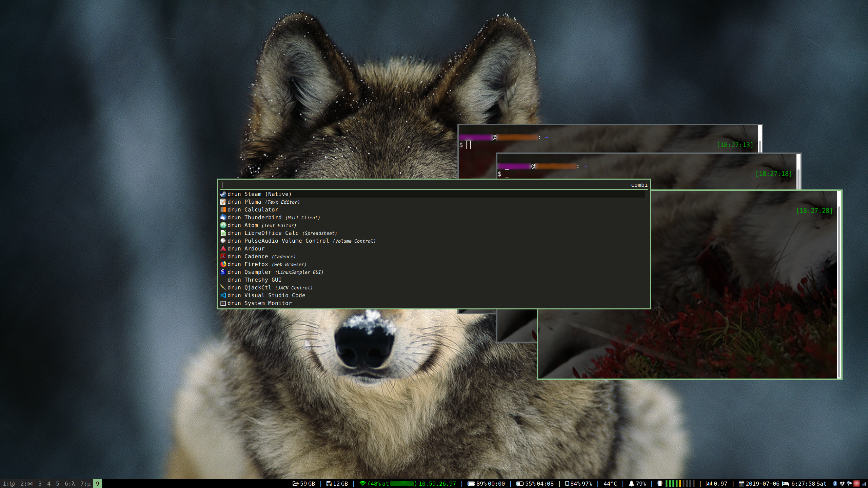Click the Ardour application icon
This screenshot has height=488, width=868.
[223, 249]
